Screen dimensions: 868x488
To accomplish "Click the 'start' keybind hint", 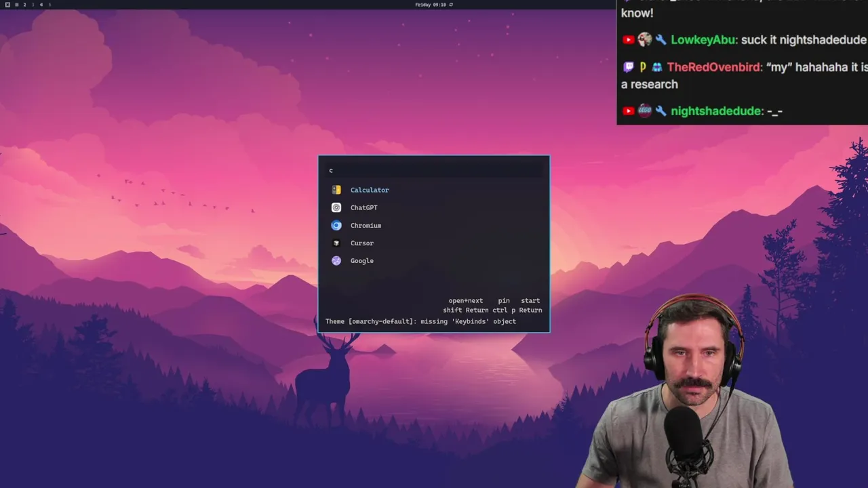I will pos(530,300).
